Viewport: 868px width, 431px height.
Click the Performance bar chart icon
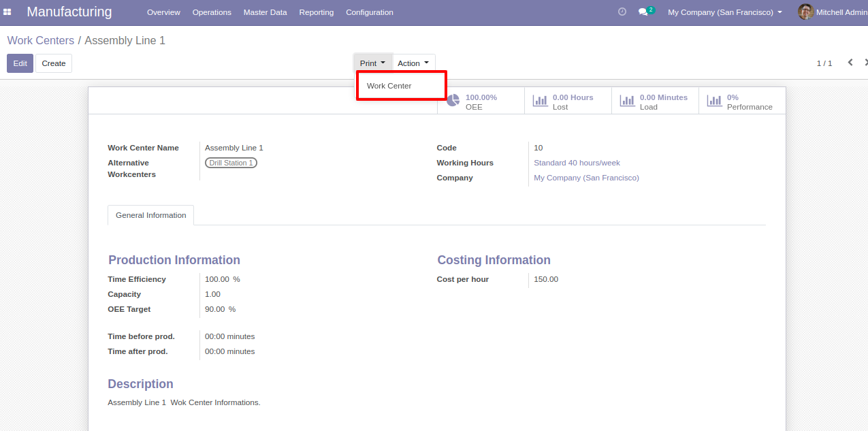tap(714, 101)
